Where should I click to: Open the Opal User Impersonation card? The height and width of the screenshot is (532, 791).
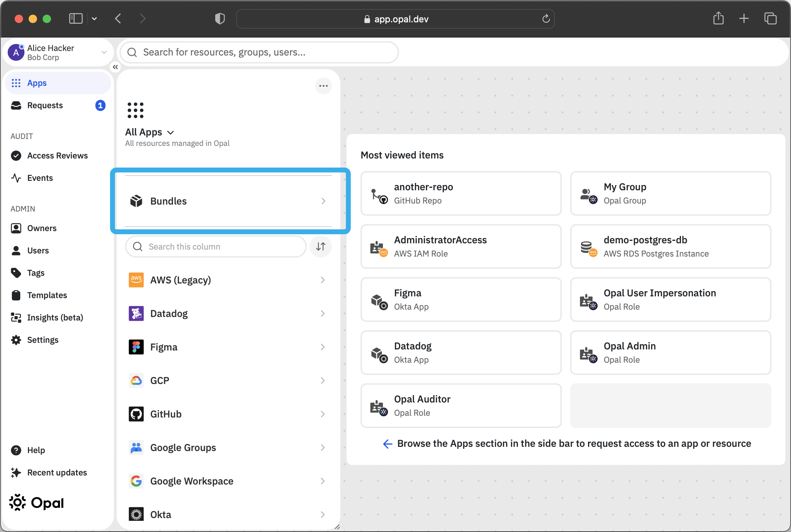click(x=671, y=300)
